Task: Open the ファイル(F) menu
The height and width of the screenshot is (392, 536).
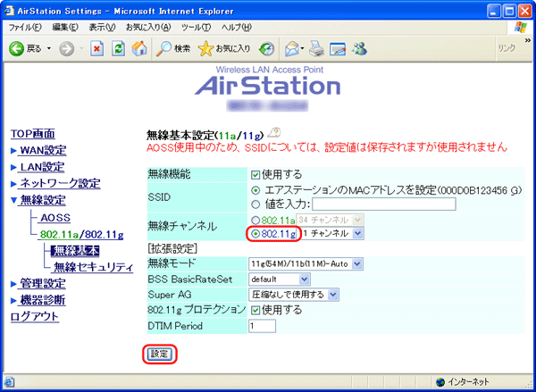Action: point(25,28)
